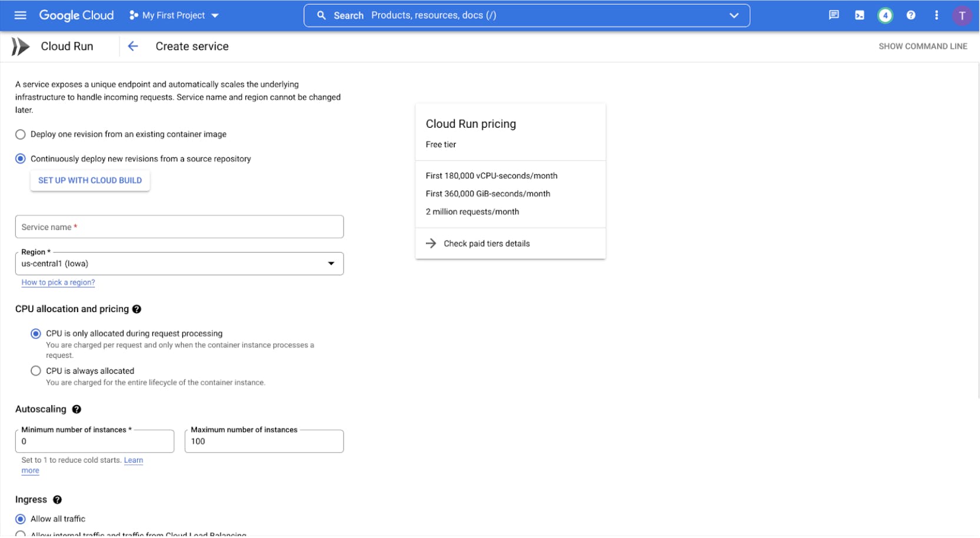Select deploy one revision from existing container image
Viewport: 980px width, 538px height.
tap(20, 134)
